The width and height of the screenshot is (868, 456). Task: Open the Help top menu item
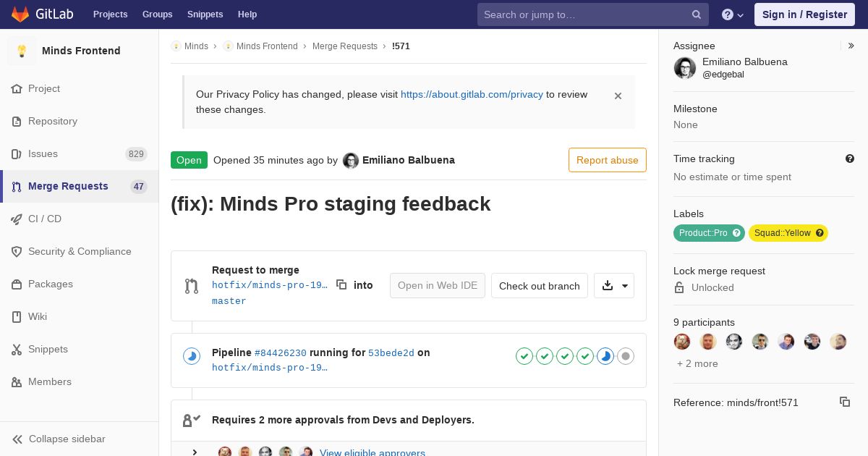click(x=247, y=14)
